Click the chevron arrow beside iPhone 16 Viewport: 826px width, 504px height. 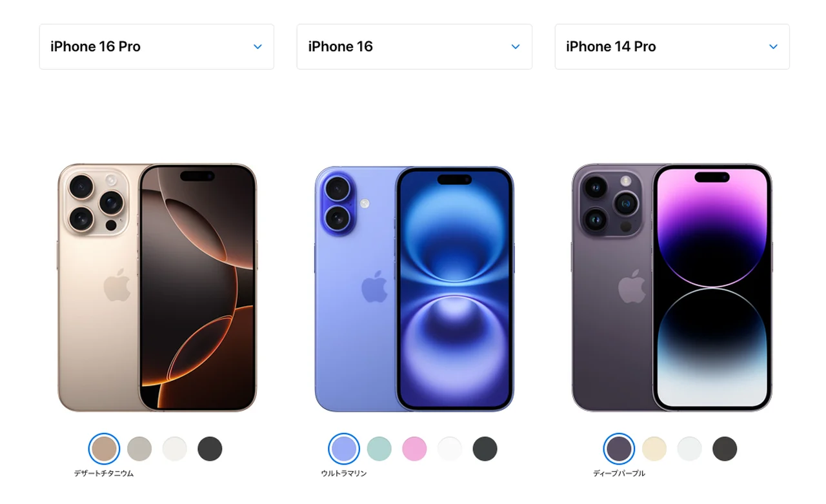coord(516,46)
